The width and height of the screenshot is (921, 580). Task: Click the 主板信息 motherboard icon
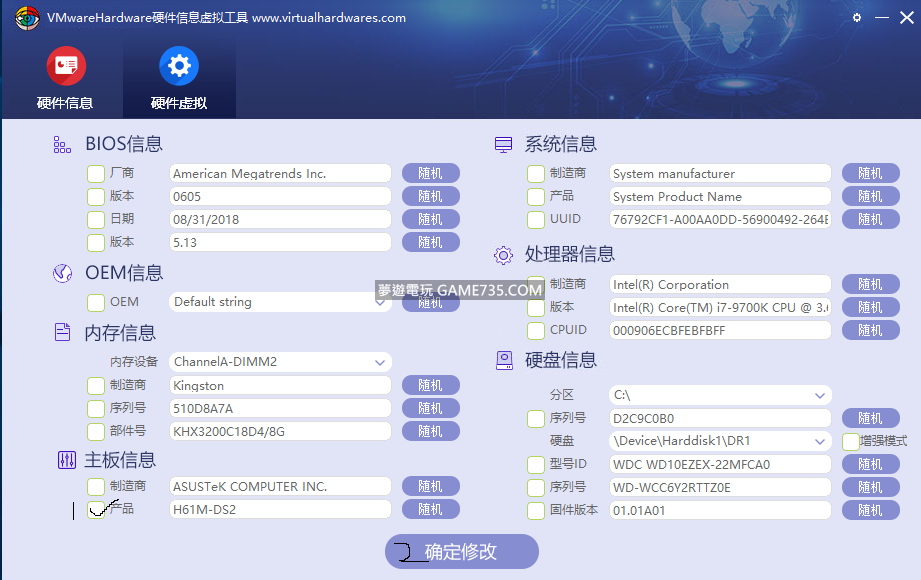[66, 460]
